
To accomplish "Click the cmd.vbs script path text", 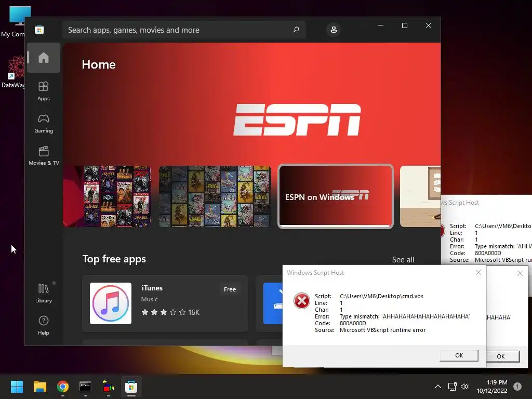I will click(x=381, y=296).
